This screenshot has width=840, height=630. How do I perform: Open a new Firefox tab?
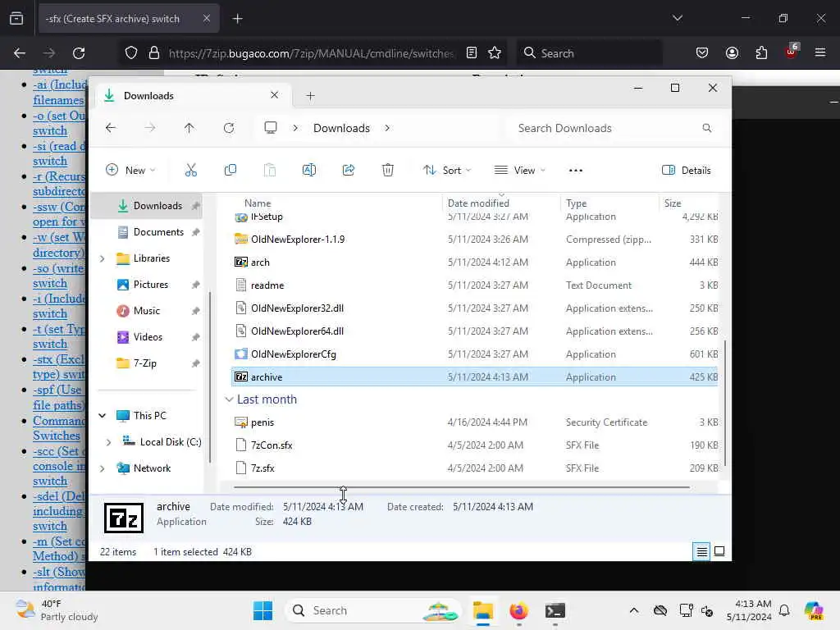click(x=237, y=19)
